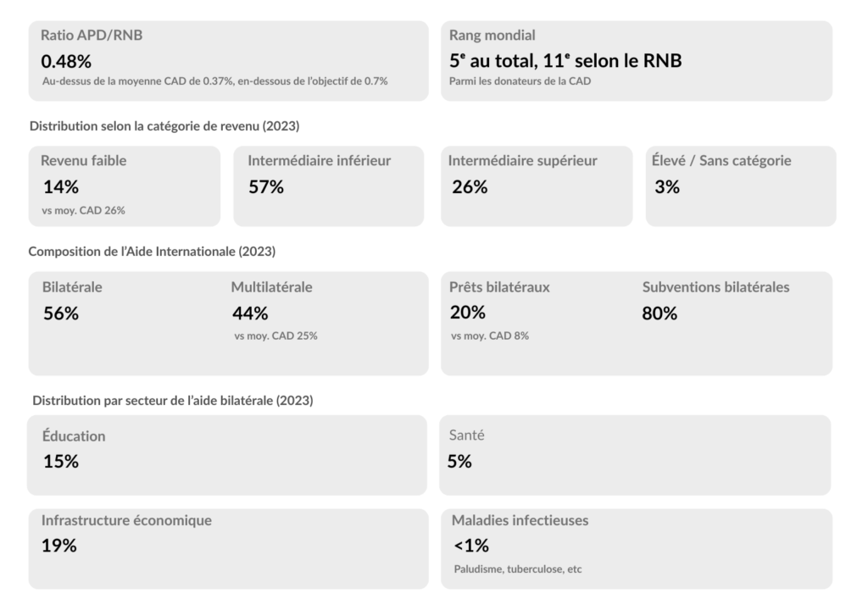Screen dimensions: 868x610
Task: Click the Bilatérale 56% value
Action: point(61,313)
